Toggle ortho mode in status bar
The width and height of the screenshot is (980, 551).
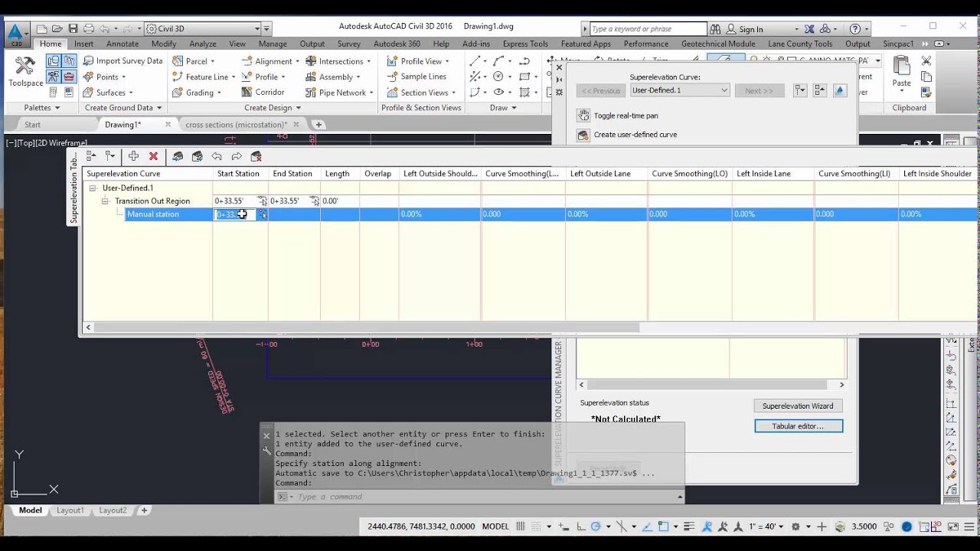pos(581,527)
